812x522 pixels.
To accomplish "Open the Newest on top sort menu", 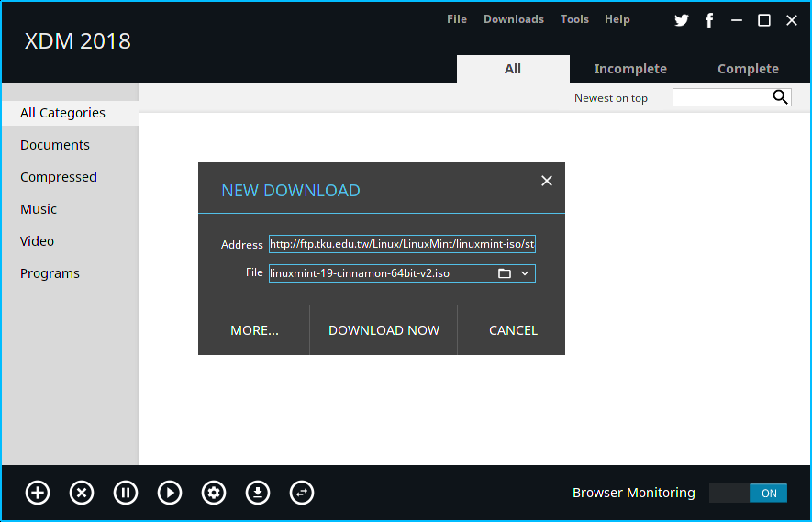I will pyautogui.click(x=610, y=98).
